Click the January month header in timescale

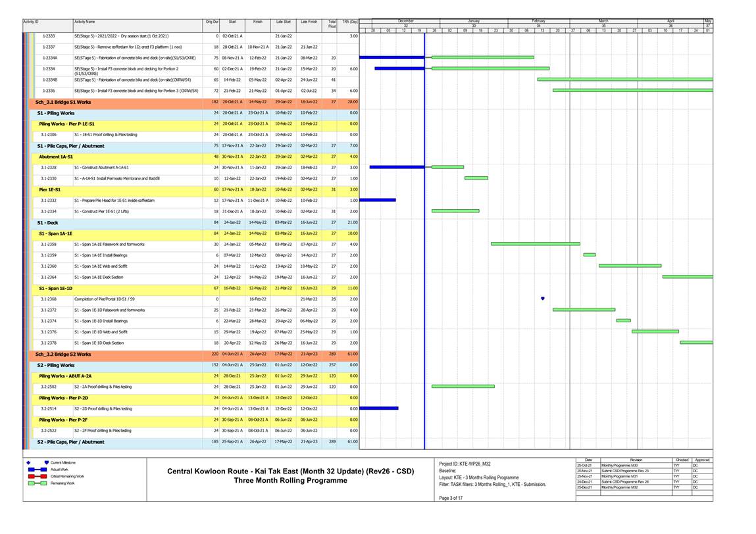473,21
